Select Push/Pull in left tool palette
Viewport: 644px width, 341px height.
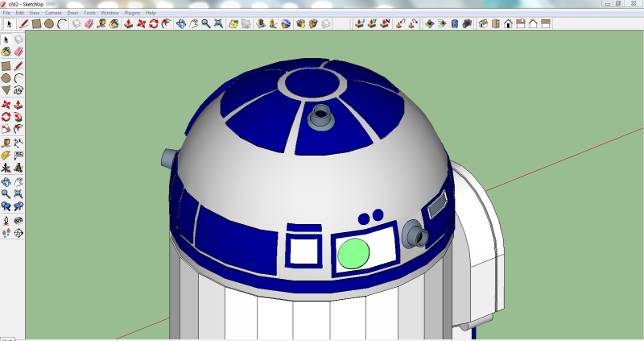click(x=19, y=105)
